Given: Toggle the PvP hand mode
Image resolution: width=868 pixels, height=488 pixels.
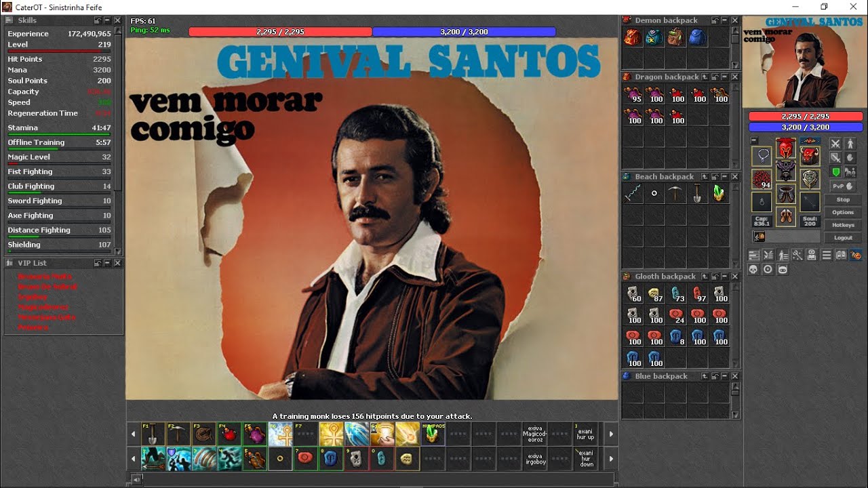Looking at the screenshot, I should [843, 186].
